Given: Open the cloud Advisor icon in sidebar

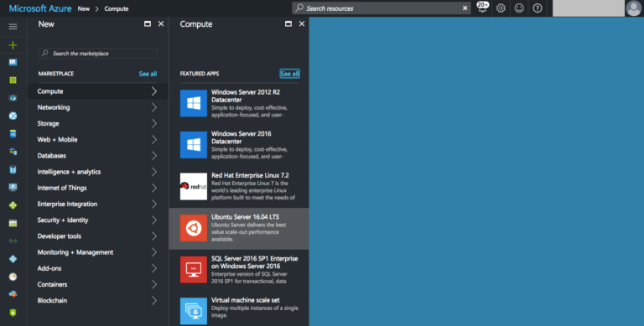Looking at the screenshot, I should [x=13, y=294].
